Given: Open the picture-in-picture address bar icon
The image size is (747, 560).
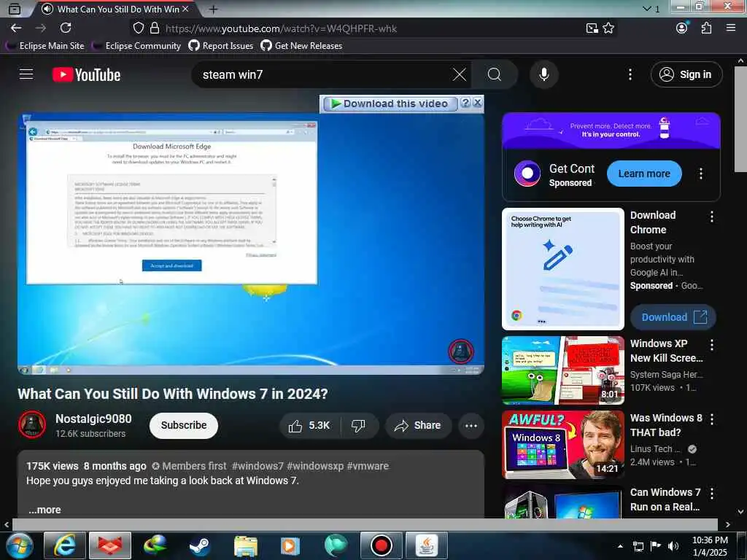Looking at the screenshot, I should (592, 28).
